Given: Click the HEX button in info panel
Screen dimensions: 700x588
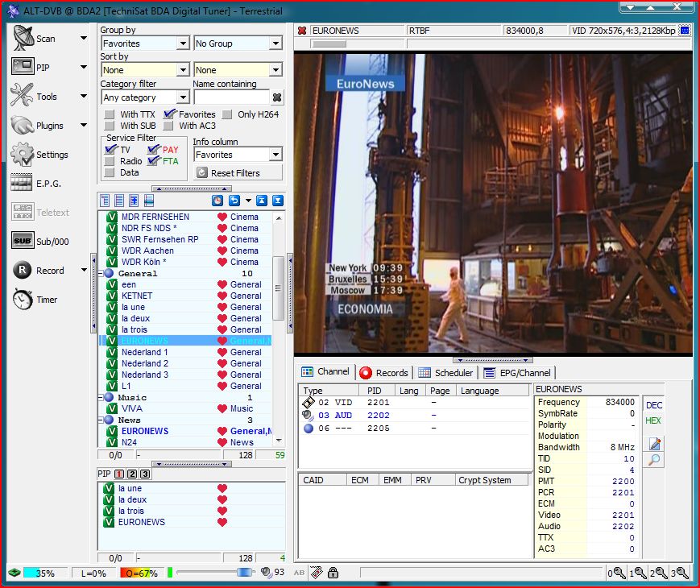Looking at the screenshot, I should click(653, 420).
